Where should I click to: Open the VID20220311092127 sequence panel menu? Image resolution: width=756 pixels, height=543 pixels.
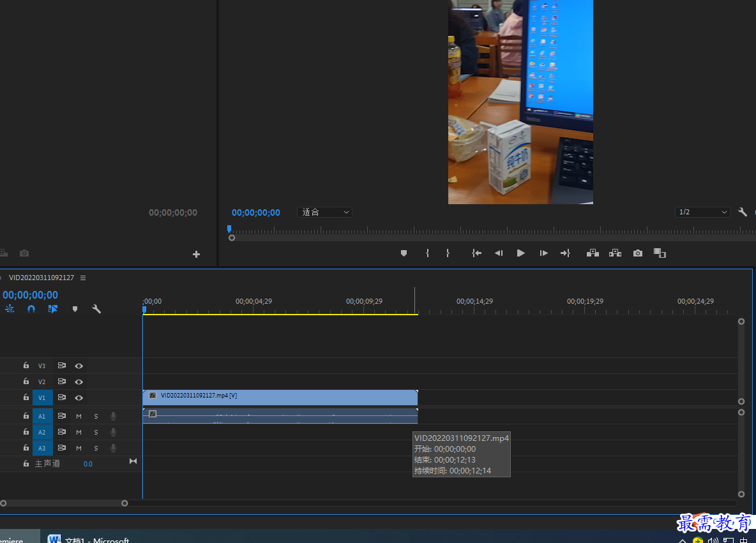pos(83,278)
